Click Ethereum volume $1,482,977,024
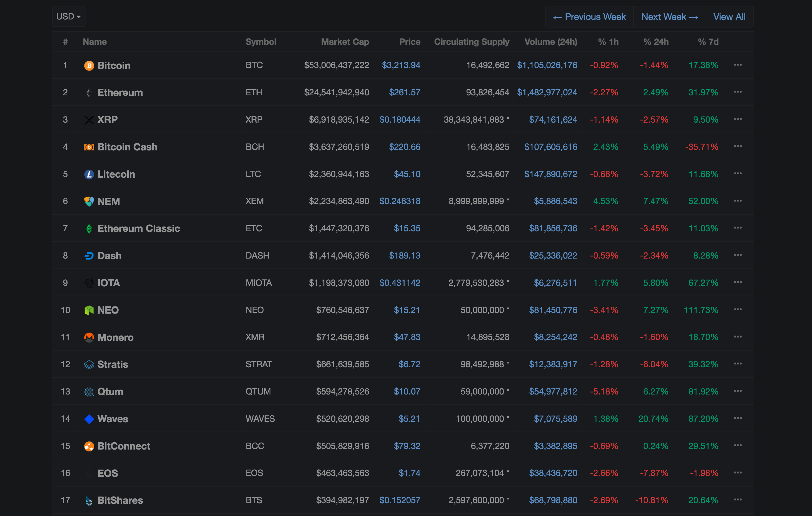Viewport: 812px width, 516px height. point(547,92)
